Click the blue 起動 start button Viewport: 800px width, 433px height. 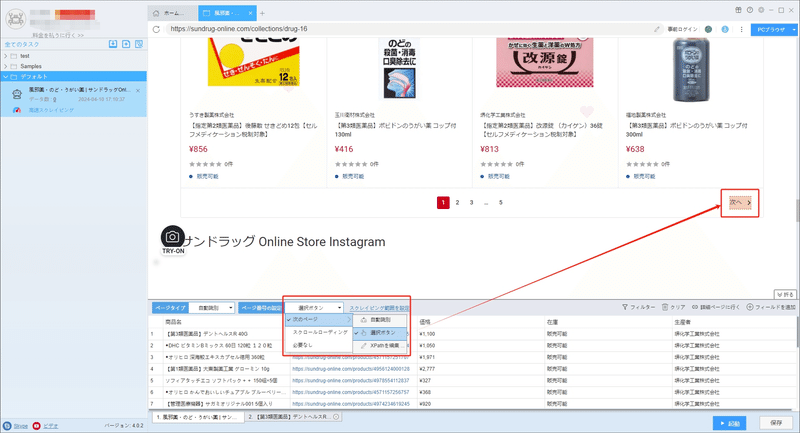point(730,423)
